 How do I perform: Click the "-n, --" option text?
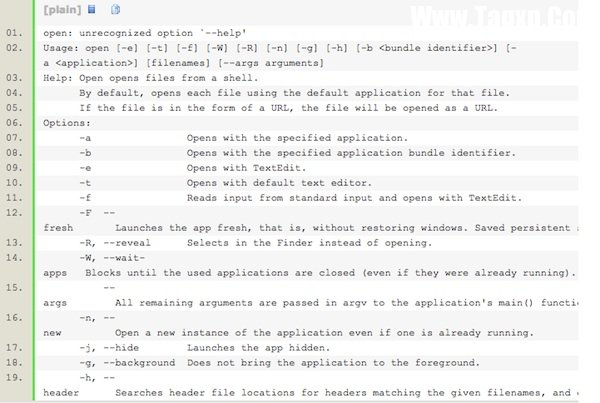(x=97, y=318)
